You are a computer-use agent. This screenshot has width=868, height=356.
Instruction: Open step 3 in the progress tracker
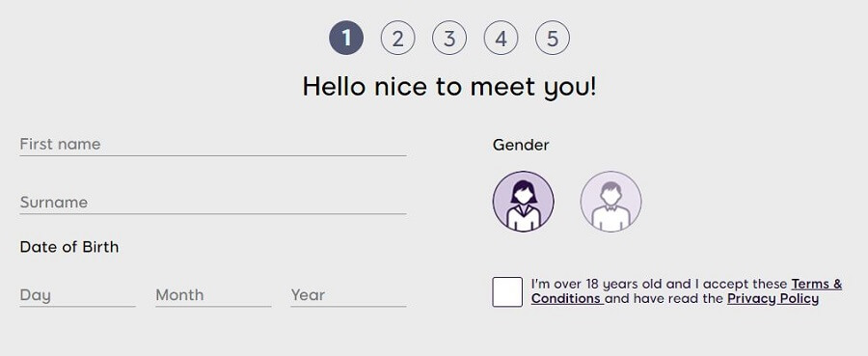448,38
